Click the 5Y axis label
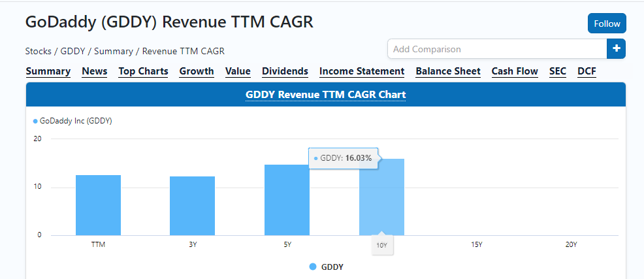Screen dimensions: 644x279 coord(287,244)
